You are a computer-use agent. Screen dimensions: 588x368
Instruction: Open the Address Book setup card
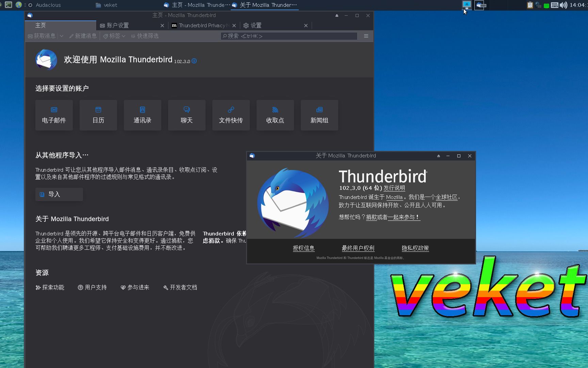click(143, 115)
